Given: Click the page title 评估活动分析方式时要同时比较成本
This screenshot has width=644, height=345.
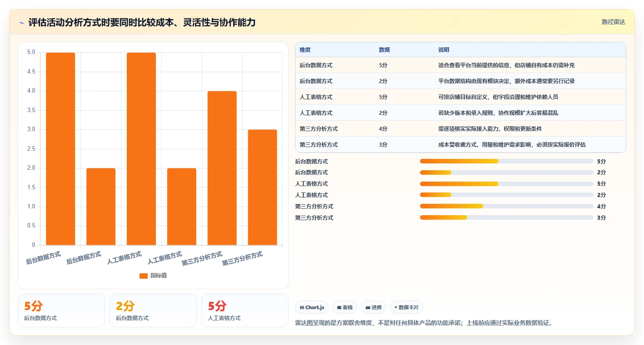Looking at the screenshot, I should point(142,22).
